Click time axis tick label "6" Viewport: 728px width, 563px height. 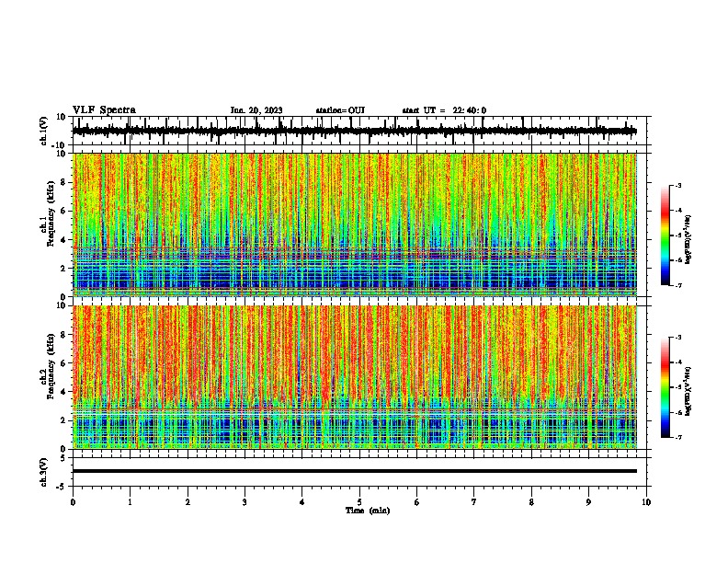pyautogui.click(x=417, y=502)
